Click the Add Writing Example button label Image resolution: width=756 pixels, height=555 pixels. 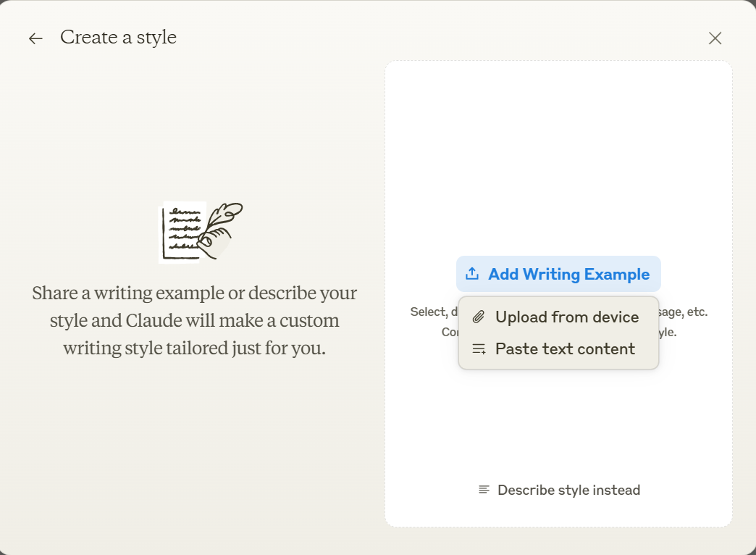pyautogui.click(x=569, y=274)
